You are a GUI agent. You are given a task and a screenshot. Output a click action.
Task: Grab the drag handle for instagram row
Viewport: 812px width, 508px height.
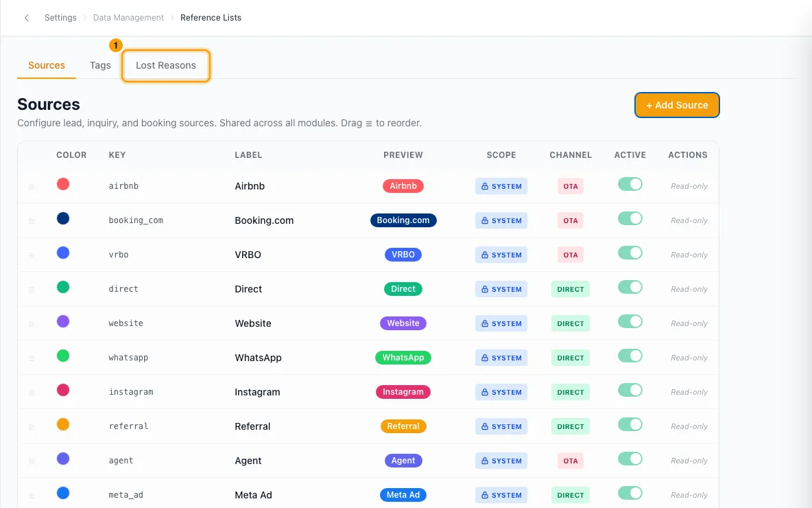click(32, 393)
